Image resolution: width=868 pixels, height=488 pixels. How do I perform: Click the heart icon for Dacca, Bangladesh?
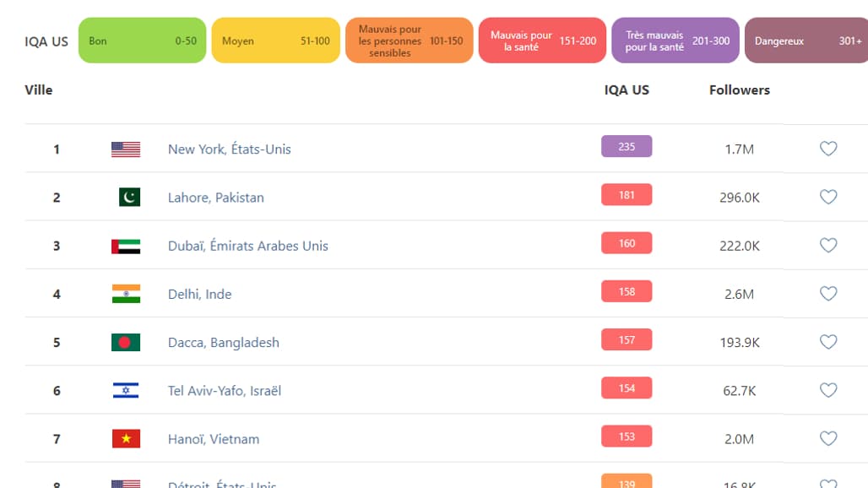[828, 341]
